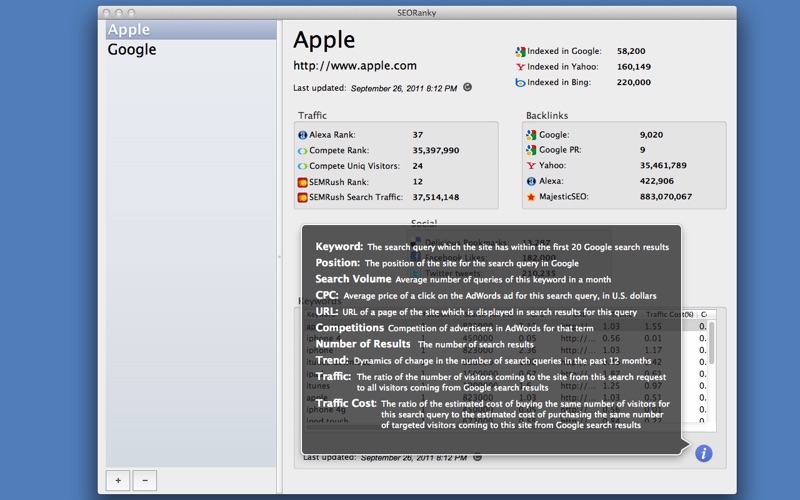Click the Google backlinks value 9,020
This screenshot has height=500, width=800.
coord(652,135)
